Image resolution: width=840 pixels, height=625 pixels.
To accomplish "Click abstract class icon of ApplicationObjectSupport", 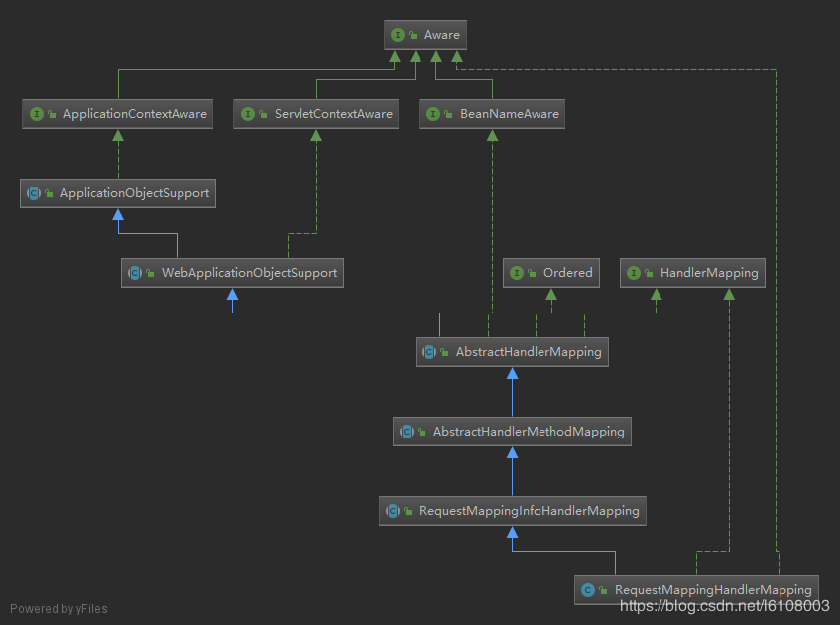I will coord(34,193).
